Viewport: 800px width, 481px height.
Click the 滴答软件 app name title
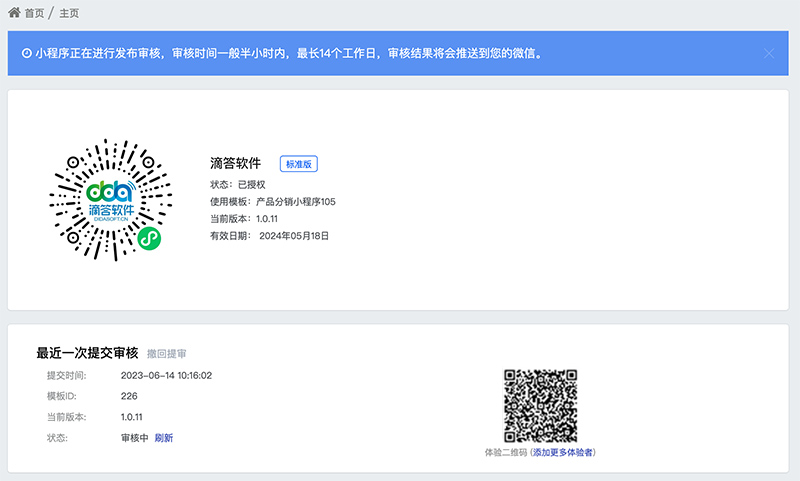coord(235,163)
